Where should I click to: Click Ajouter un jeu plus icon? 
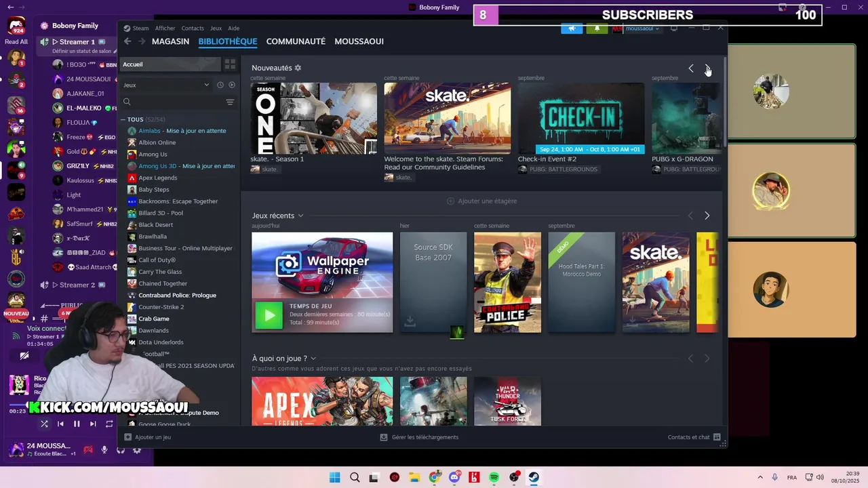click(127, 437)
